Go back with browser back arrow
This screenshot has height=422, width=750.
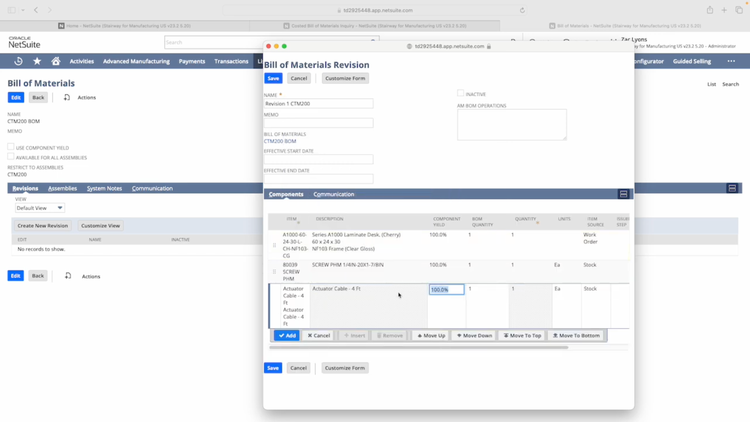[x=36, y=10]
